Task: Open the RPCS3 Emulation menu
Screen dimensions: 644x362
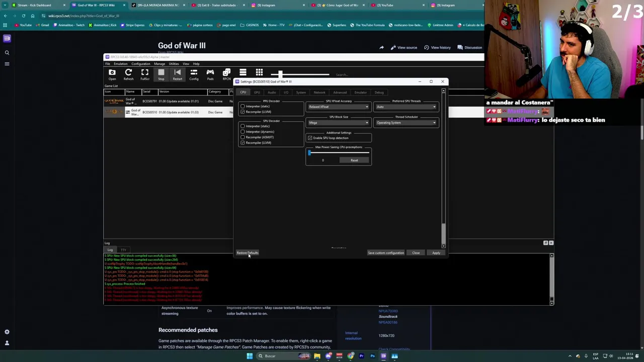Action: [x=120, y=64]
